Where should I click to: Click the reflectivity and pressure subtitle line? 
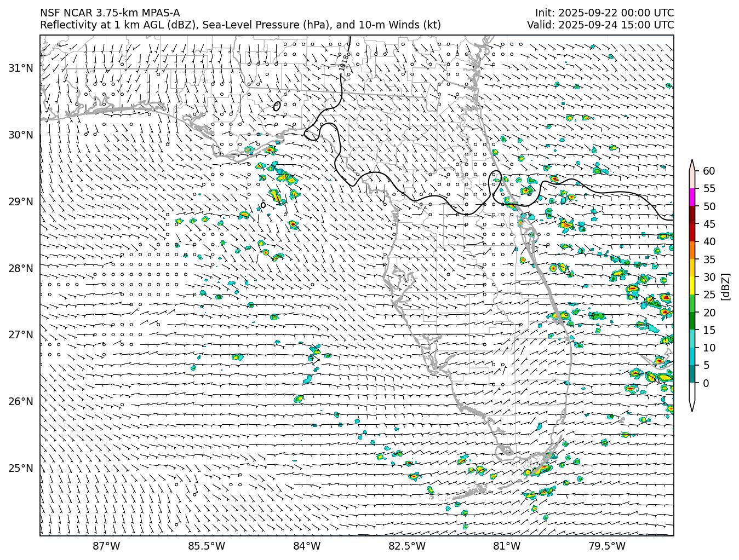tap(240, 25)
